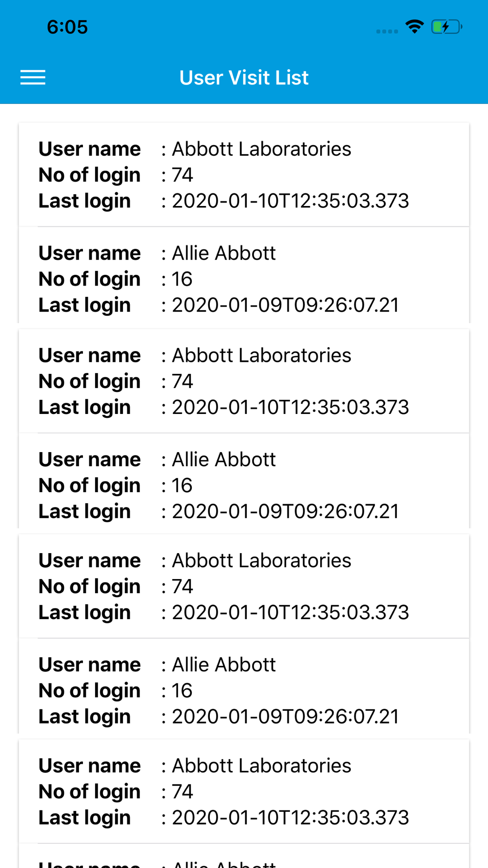This screenshot has height=868, width=488.
Task: Select the second Allie Abbott user name
Action: [224, 459]
